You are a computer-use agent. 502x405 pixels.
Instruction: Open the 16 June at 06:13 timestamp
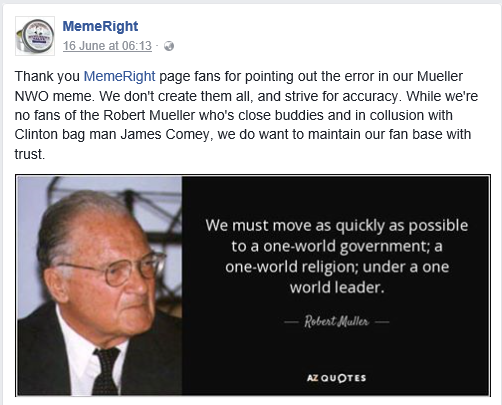(107, 46)
